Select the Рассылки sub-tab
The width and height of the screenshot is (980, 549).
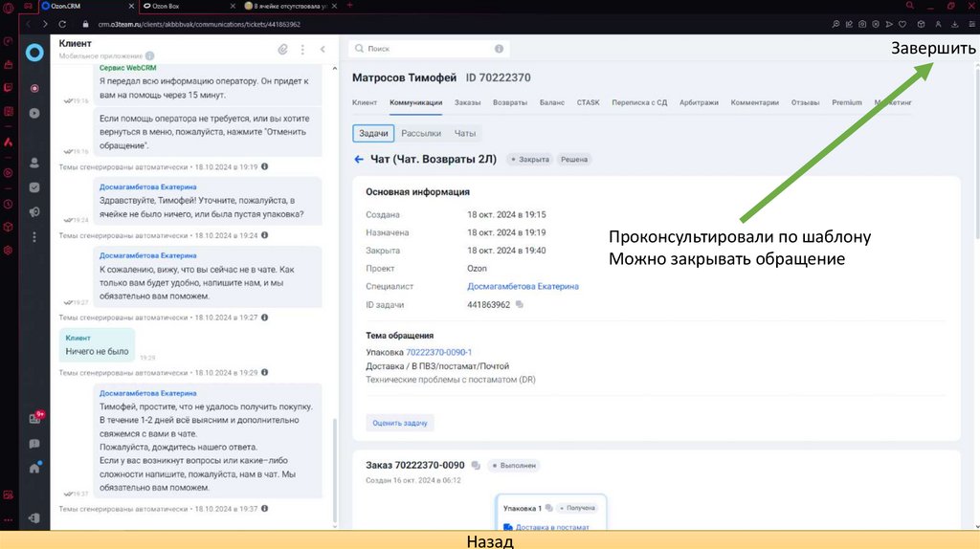coord(421,133)
